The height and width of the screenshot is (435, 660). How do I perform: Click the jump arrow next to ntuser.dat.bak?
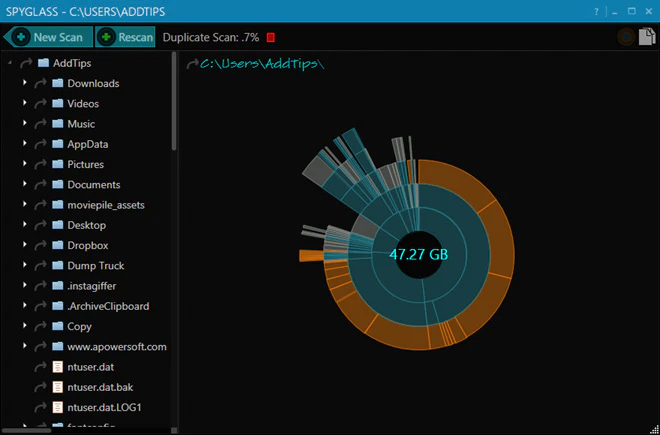click(40, 387)
